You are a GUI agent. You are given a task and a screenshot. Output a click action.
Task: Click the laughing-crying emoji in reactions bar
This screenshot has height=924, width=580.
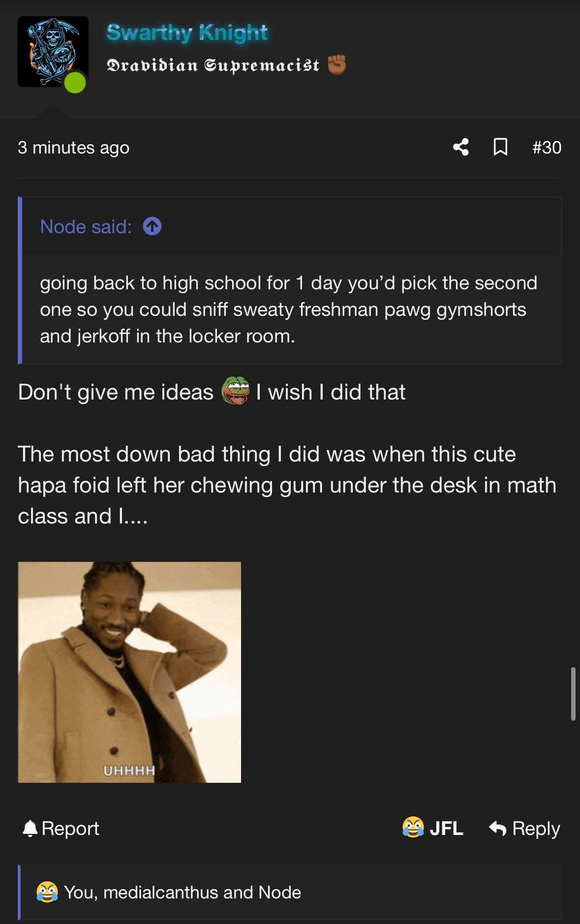(x=47, y=892)
